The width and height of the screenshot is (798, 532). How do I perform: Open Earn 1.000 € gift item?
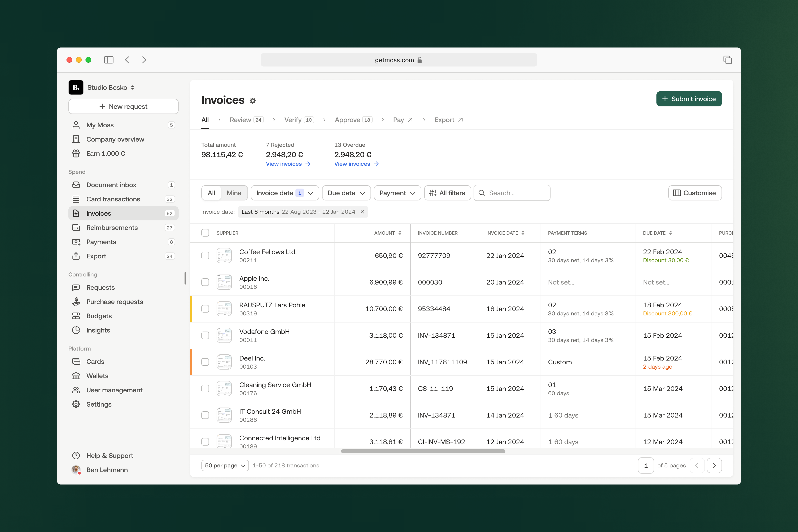pos(105,154)
